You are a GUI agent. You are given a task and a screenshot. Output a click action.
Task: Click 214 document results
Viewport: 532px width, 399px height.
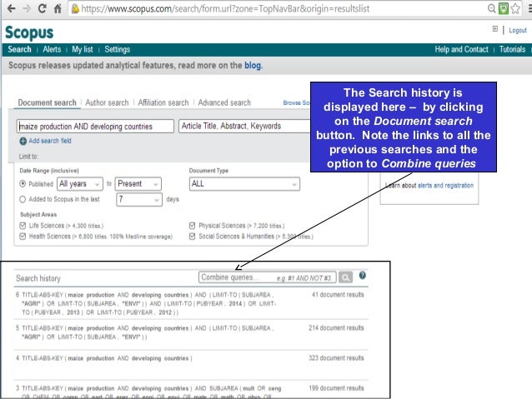coord(336,328)
